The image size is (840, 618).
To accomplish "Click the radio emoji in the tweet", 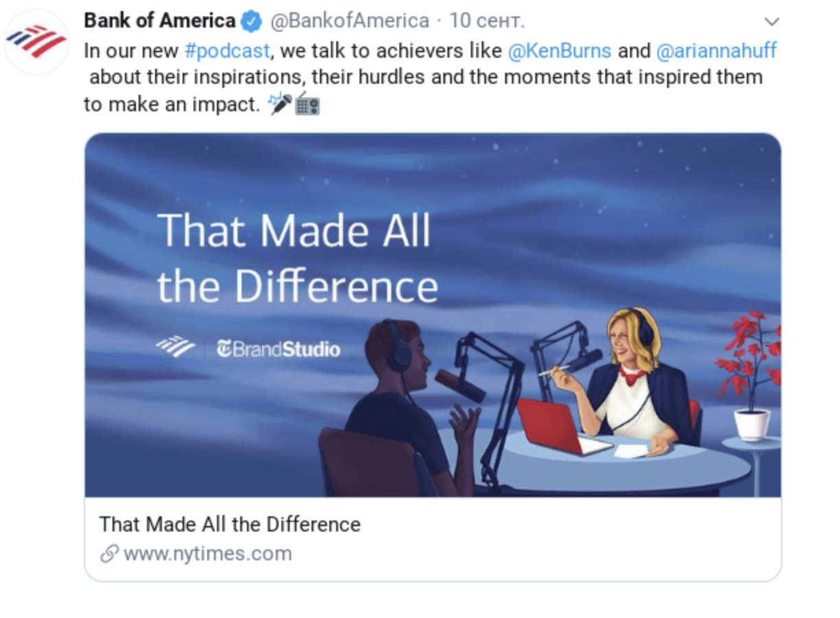I will 307,104.
